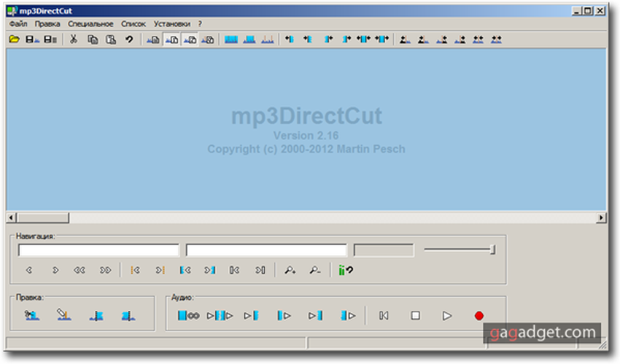Image resolution: width=620 pixels, height=364 pixels.
Task: Click the copy icon in toolbar
Action: tap(93, 39)
